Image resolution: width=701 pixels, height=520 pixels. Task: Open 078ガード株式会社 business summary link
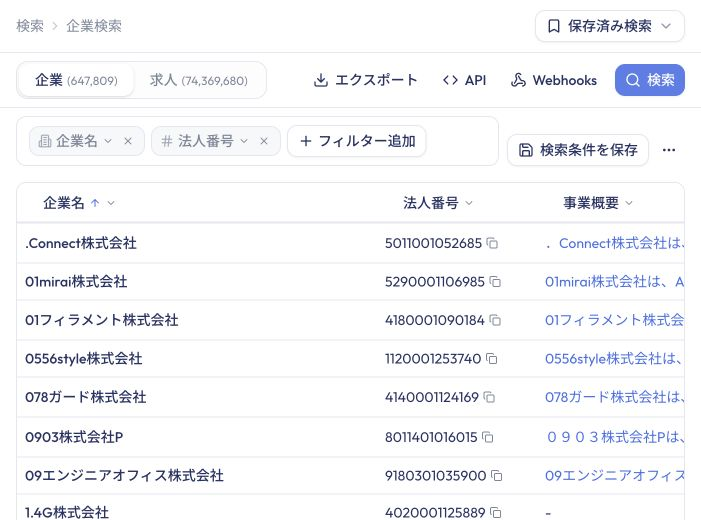[x=614, y=397]
